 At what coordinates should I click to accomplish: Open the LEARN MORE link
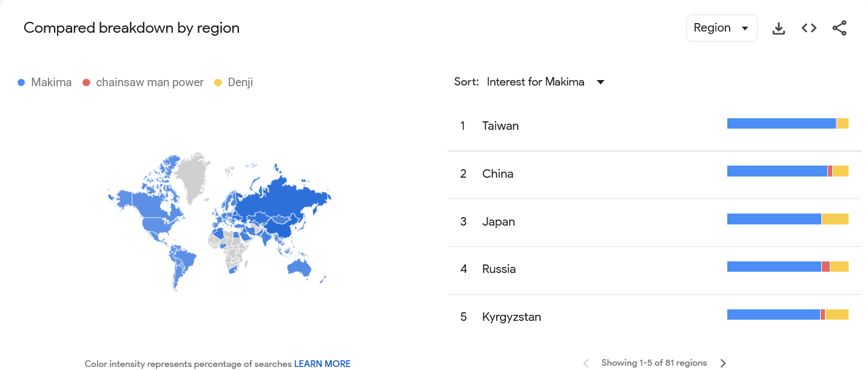click(x=322, y=364)
